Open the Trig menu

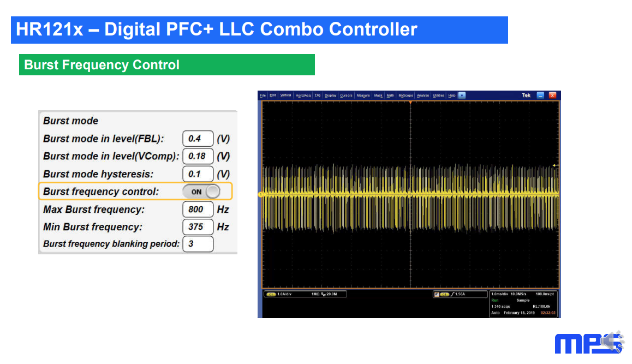point(318,96)
